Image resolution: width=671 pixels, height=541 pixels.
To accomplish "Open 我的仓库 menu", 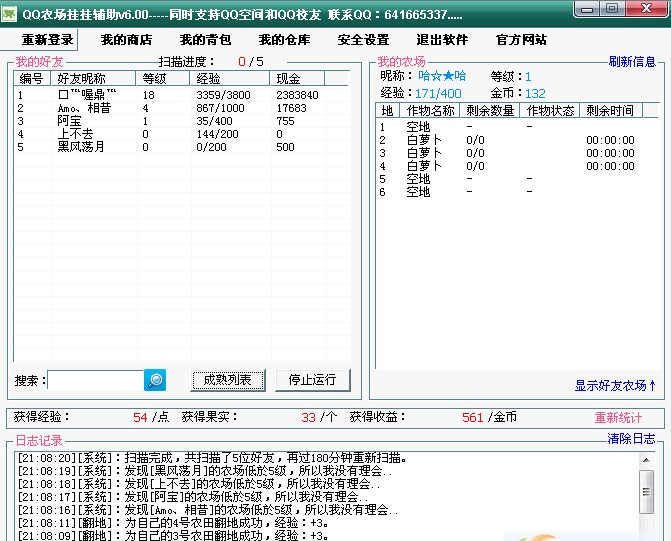I will click(284, 40).
